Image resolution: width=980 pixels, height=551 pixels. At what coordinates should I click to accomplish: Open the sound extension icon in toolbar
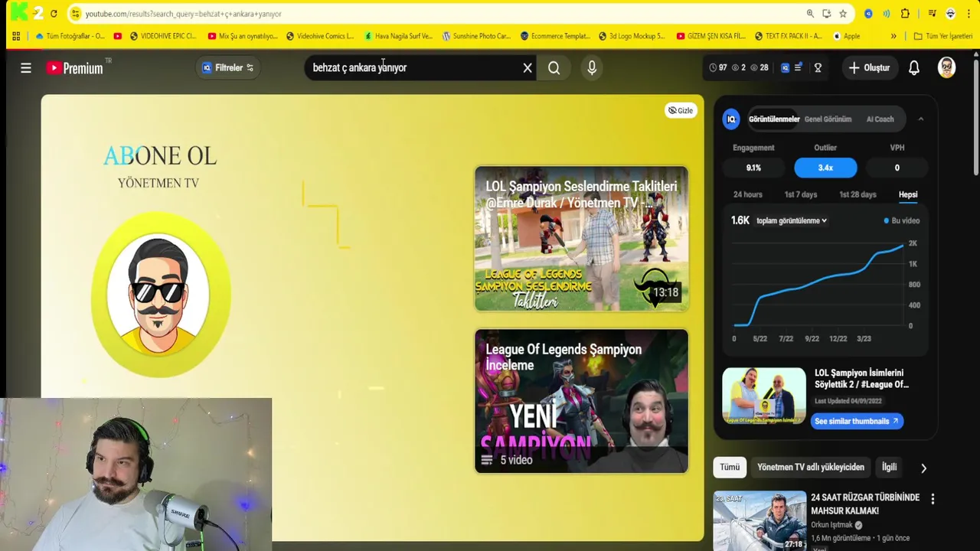click(x=887, y=14)
